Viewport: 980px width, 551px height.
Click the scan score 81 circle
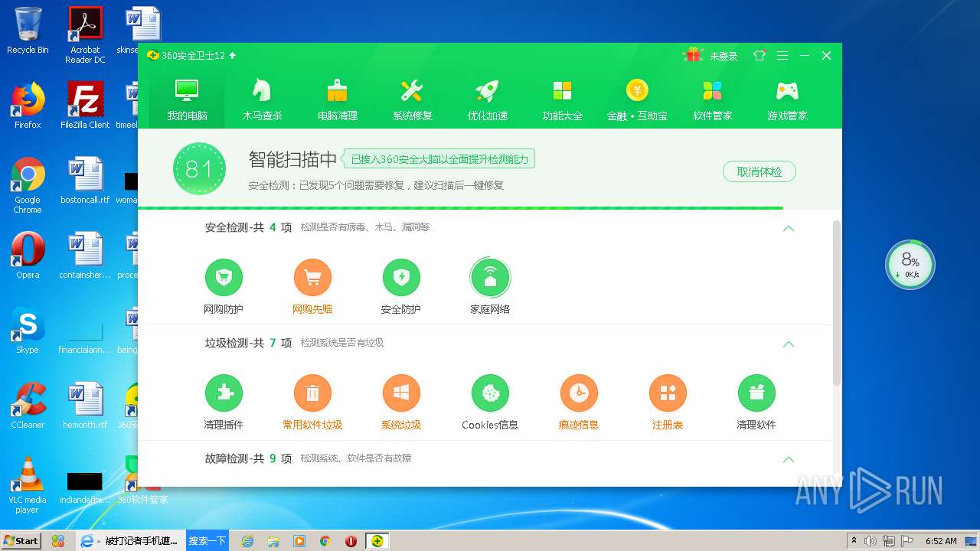199,168
